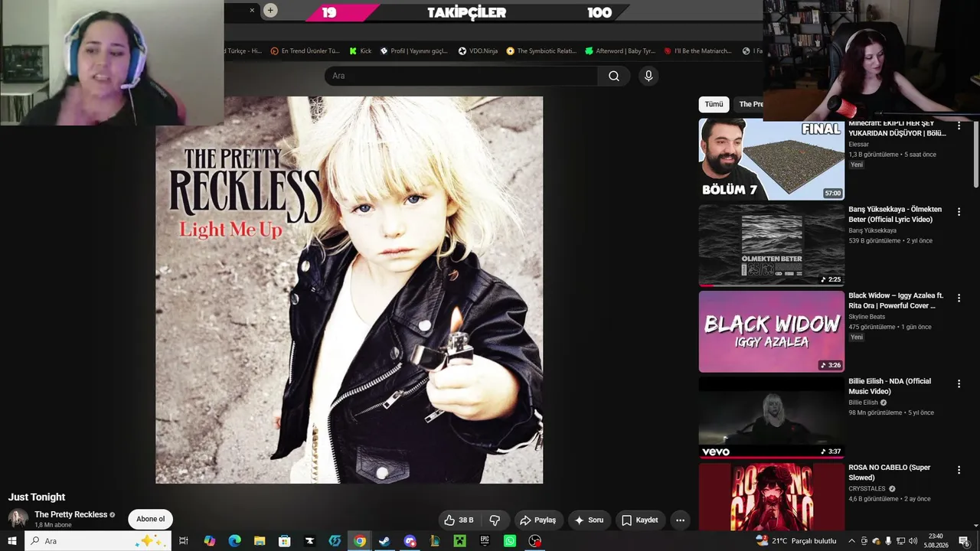Viewport: 980px width, 551px height.
Task: Open the share arrow labeled Paylaş
Action: pos(537,520)
